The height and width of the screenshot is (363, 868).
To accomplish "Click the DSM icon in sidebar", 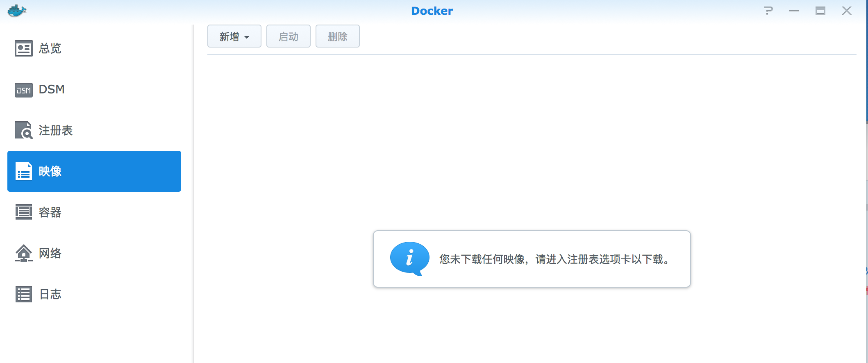I will pyautogui.click(x=24, y=90).
